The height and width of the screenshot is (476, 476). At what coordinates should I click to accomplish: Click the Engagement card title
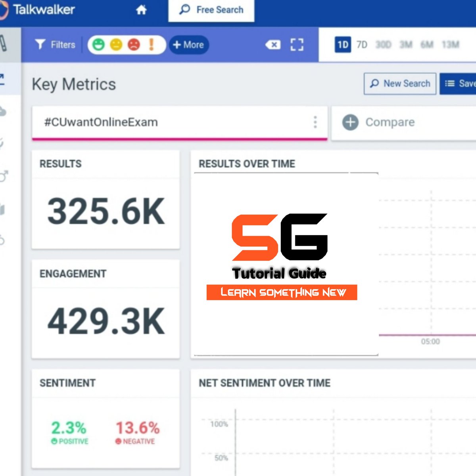click(x=73, y=274)
